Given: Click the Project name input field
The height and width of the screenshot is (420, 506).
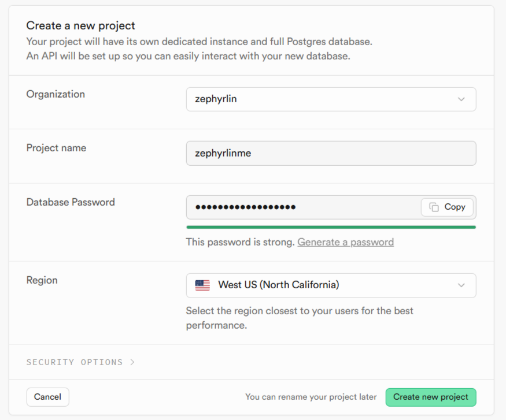Looking at the screenshot, I should coord(331,154).
